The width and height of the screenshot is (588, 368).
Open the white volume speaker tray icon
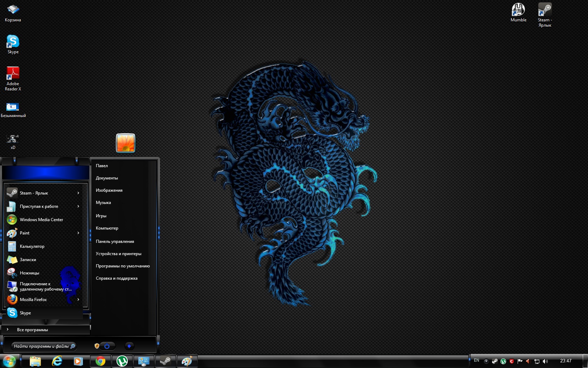click(545, 361)
